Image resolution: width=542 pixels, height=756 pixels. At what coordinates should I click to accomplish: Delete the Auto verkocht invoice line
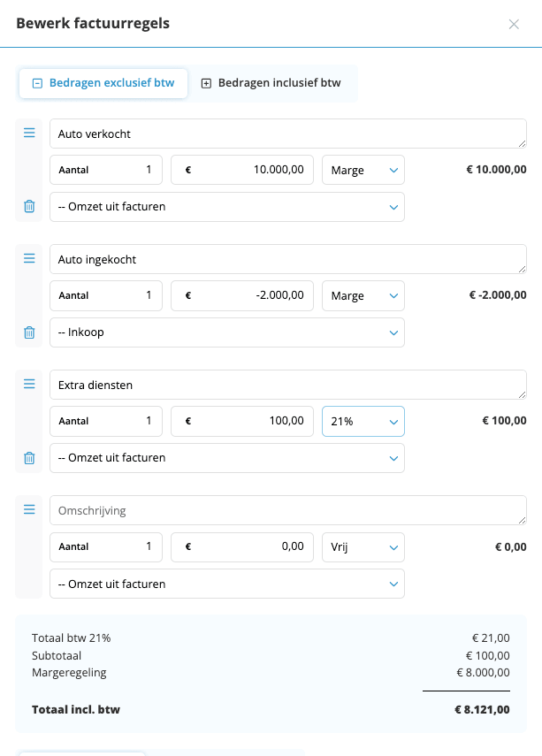pyautogui.click(x=29, y=206)
